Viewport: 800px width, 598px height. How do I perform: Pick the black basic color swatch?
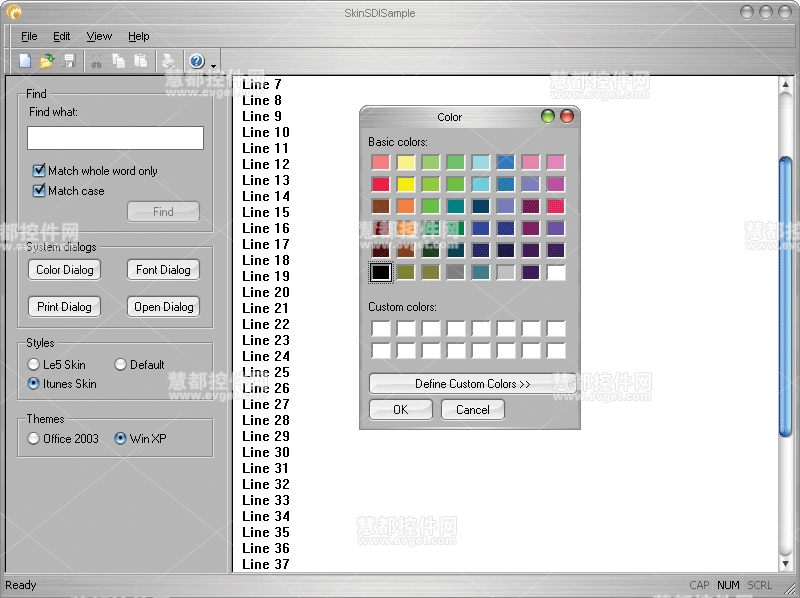[x=381, y=272]
